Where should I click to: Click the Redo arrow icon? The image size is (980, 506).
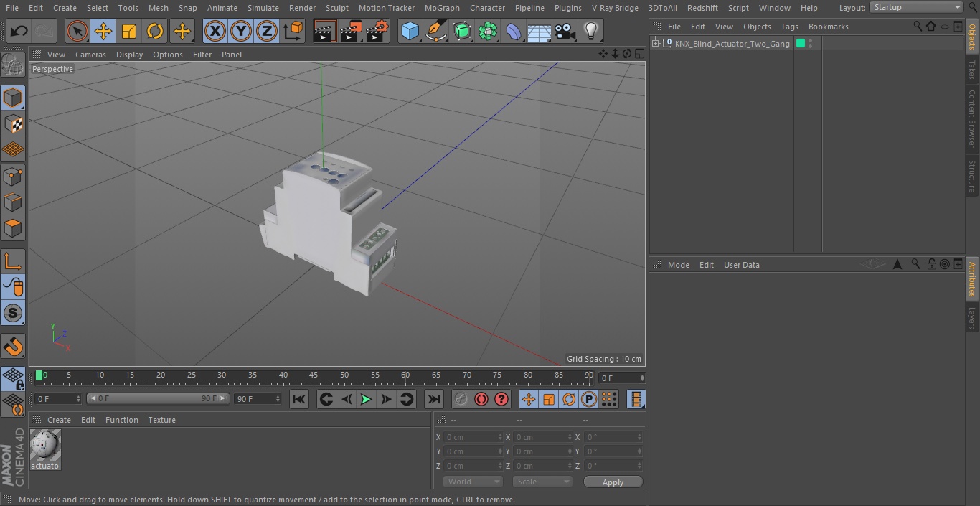(x=44, y=31)
